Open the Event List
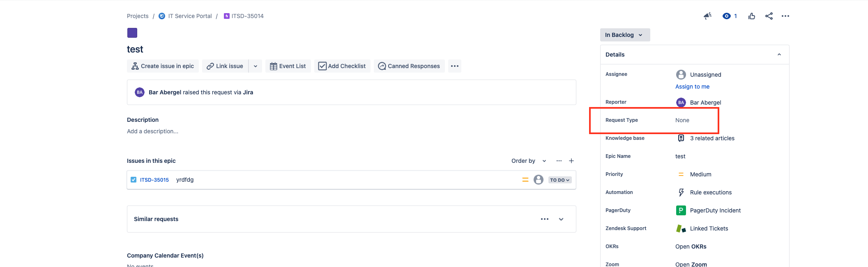 [x=288, y=66]
